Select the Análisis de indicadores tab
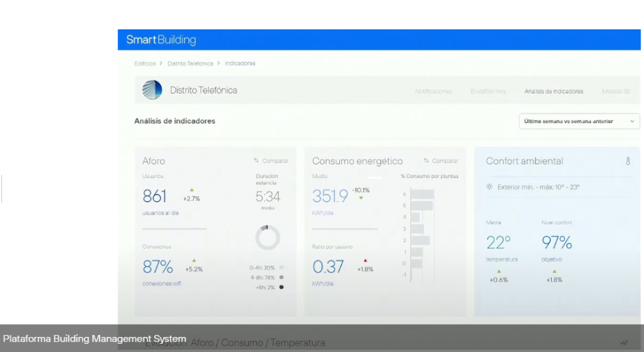The height and width of the screenshot is (352, 644). click(554, 91)
